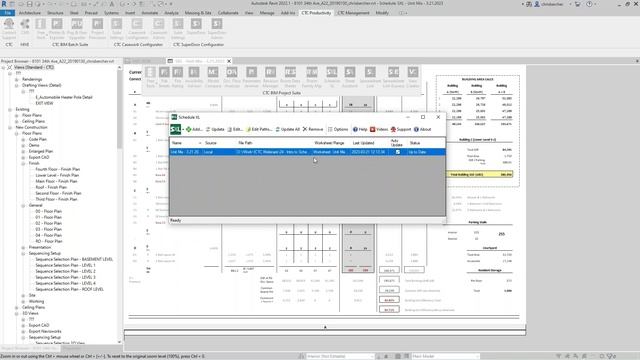This screenshot has width=640, height=360.
Task: Collapse the Drafting Views (Detail) node
Action: click(17, 85)
